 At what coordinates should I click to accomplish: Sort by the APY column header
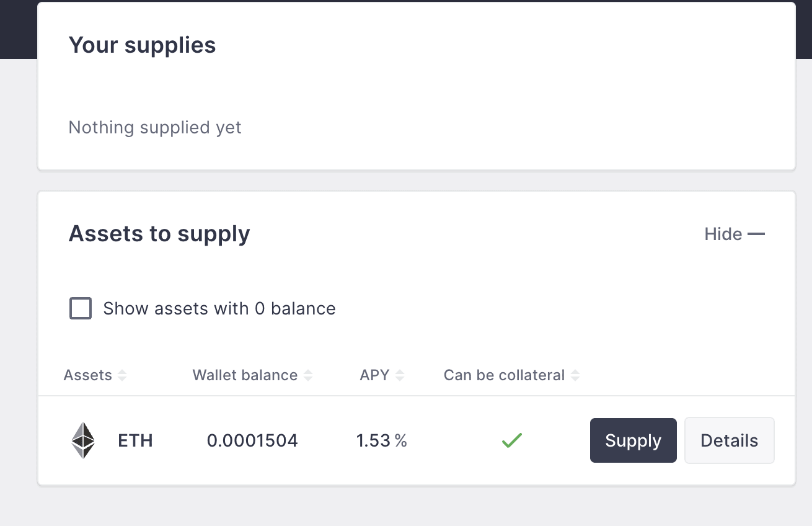tap(374, 375)
